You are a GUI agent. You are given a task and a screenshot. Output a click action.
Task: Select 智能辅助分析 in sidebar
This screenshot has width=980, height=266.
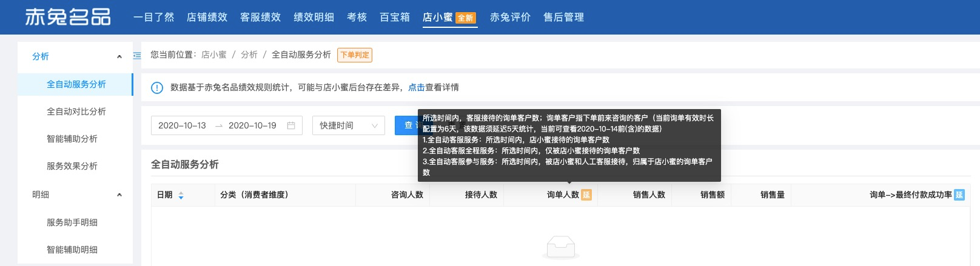pos(72,139)
